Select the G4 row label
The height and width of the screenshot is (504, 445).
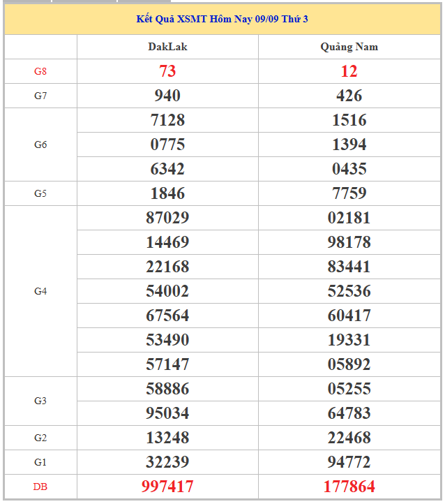[x=40, y=291]
